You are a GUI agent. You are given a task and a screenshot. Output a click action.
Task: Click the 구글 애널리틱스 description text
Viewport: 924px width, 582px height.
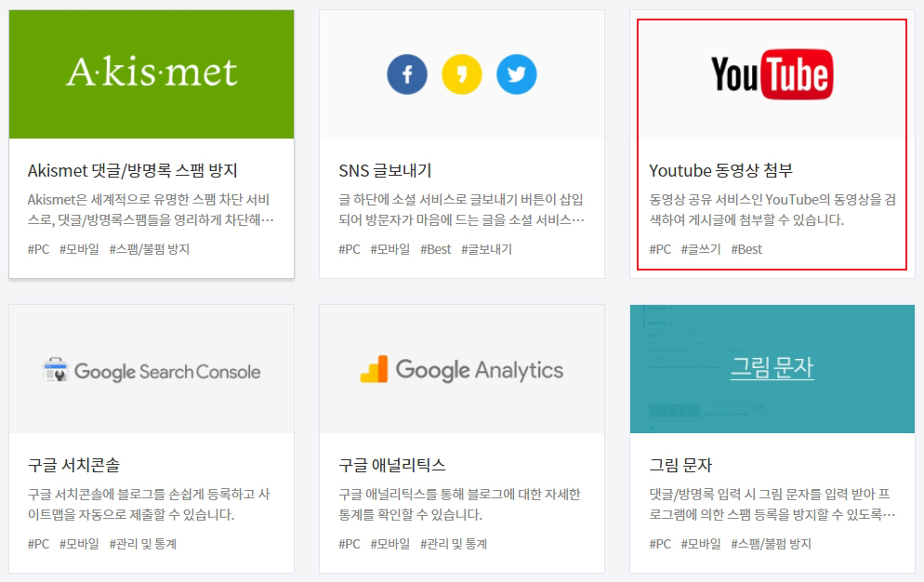(x=459, y=504)
